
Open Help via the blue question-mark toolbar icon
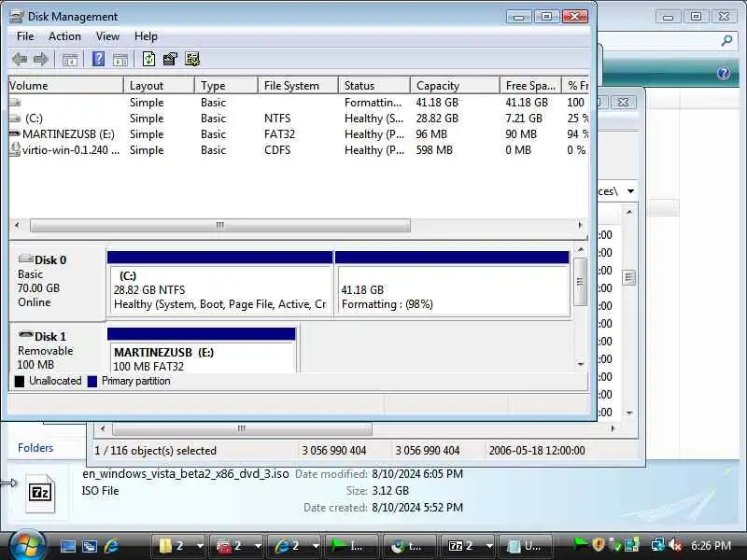pos(98,59)
